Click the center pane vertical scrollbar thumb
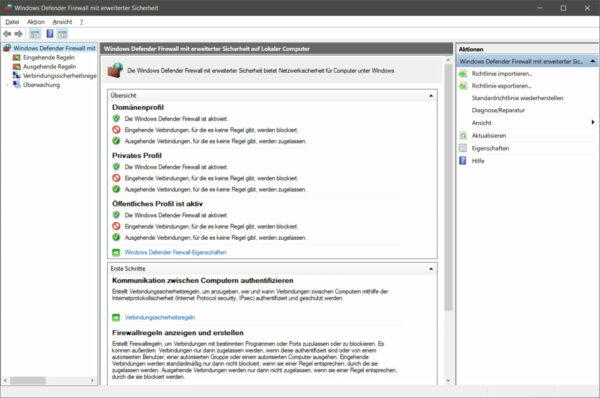The height and width of the screenshot is (398, 600). coord(448,187)
